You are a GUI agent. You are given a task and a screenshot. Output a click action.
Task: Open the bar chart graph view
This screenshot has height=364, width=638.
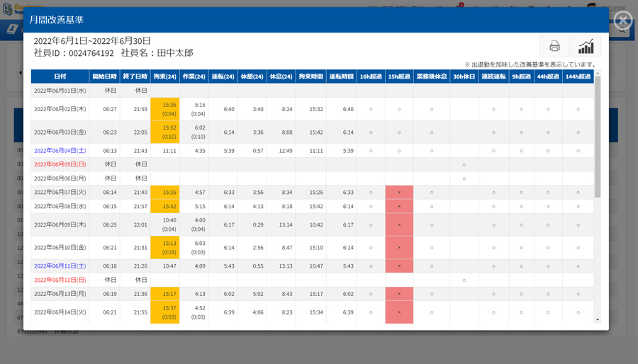pyautogui.click(x=586, y=46)
